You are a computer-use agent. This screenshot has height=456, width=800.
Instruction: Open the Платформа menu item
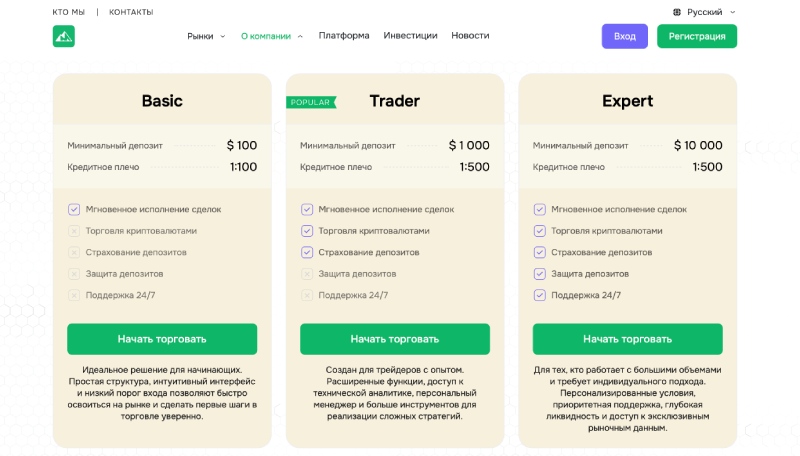344,35
